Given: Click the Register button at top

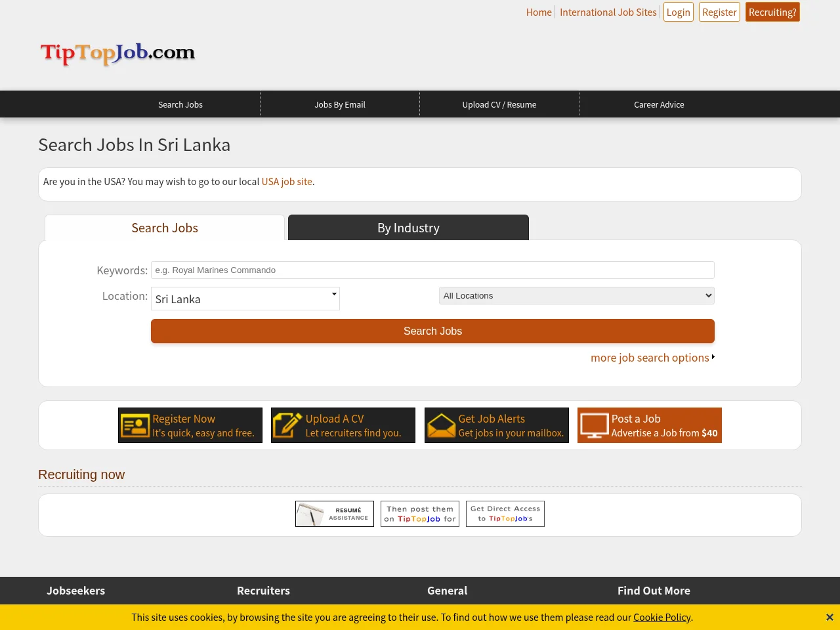Looking at the screenshot, I should point(719,12).
